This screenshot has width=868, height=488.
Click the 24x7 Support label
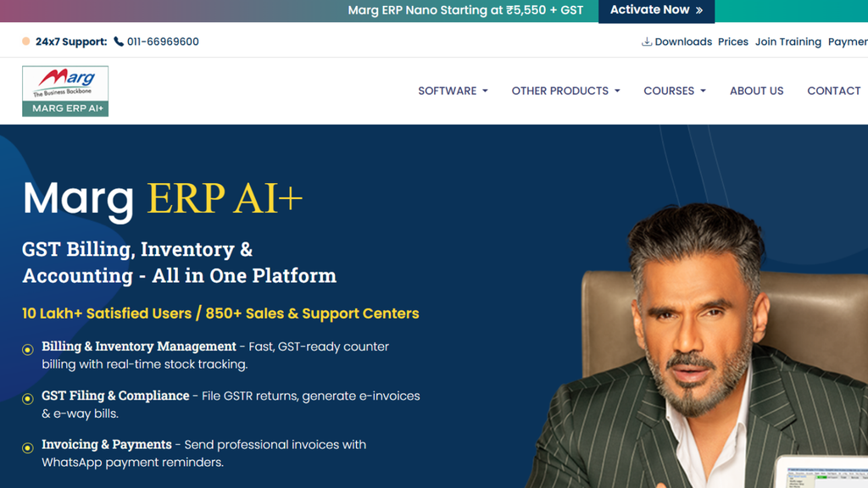(x=71, y=42)
